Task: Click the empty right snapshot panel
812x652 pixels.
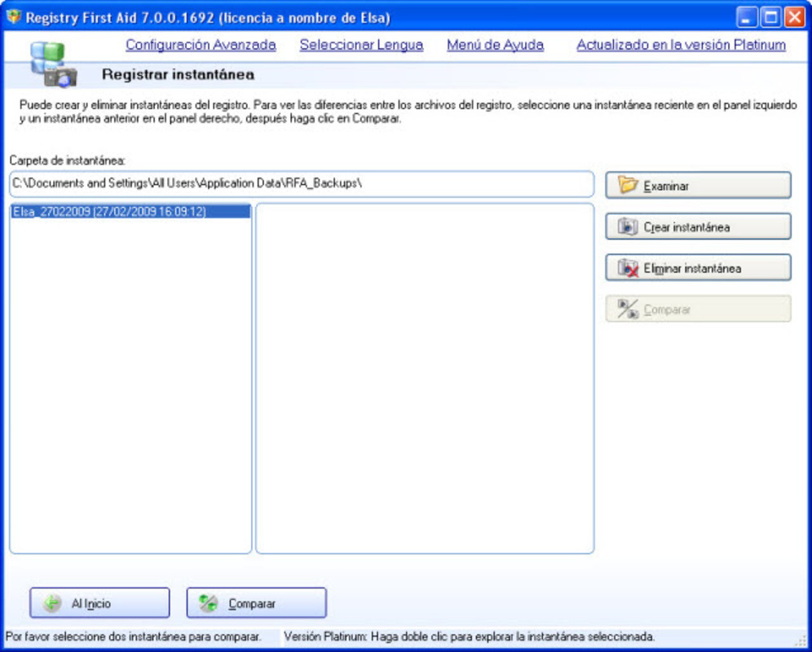Action: [425, 378]
